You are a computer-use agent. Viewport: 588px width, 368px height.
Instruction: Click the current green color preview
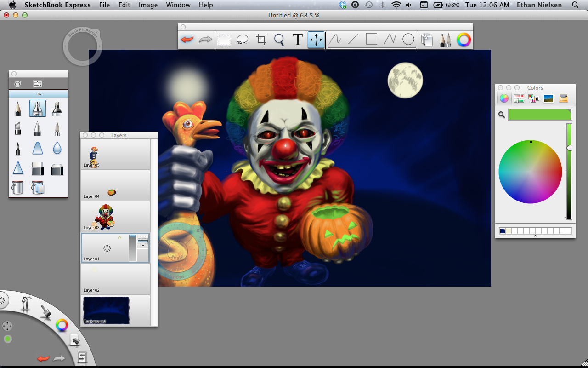540,115
